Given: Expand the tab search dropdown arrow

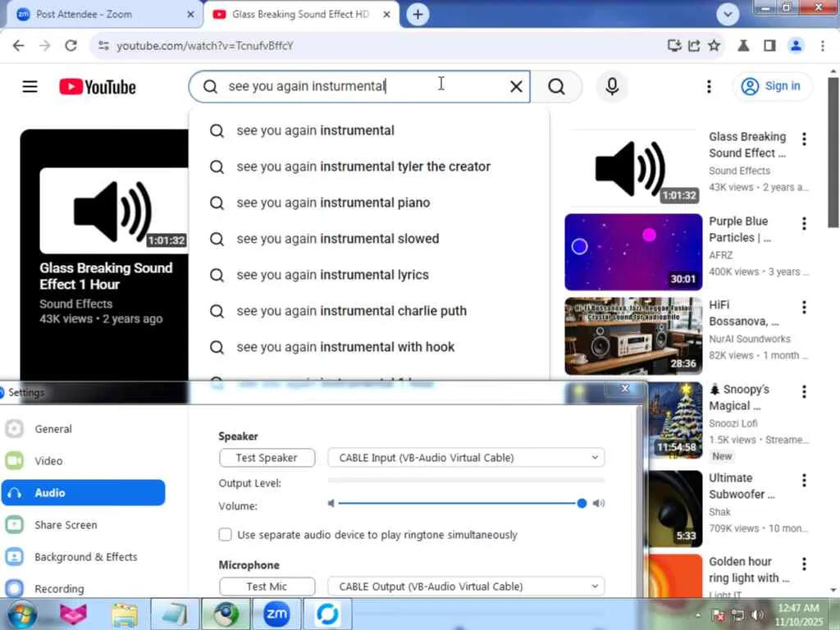Looking at the screenshot, I should pyautogui.click(x=728, y=15).
